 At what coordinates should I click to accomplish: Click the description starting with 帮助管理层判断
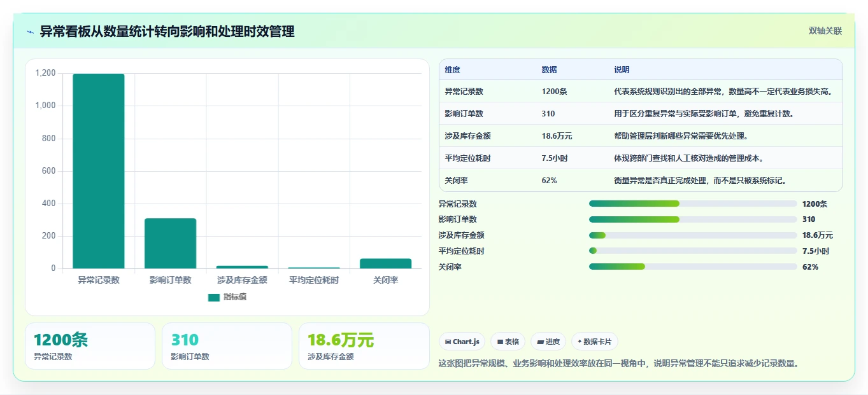[681, 136]
